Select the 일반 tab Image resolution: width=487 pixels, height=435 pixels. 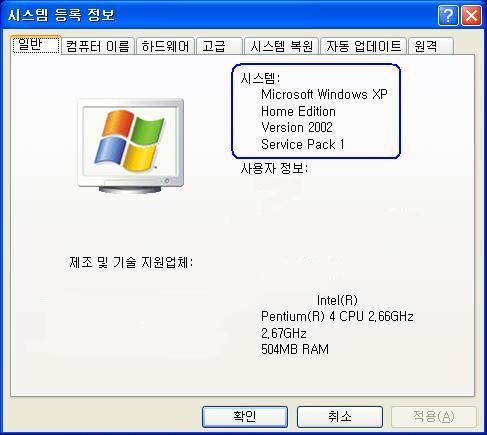tap(36, 45)
